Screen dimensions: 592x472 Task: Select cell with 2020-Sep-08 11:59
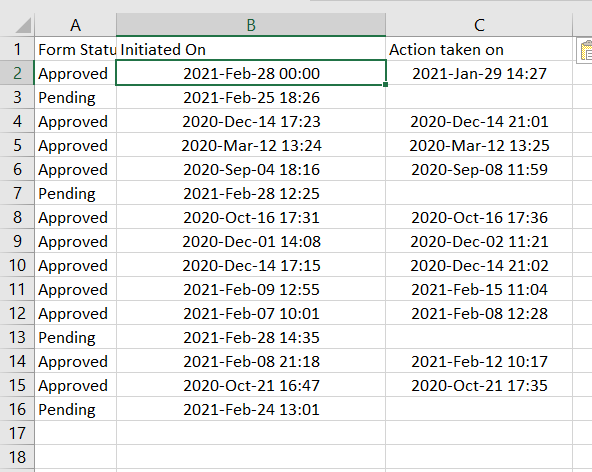[479, 169]
